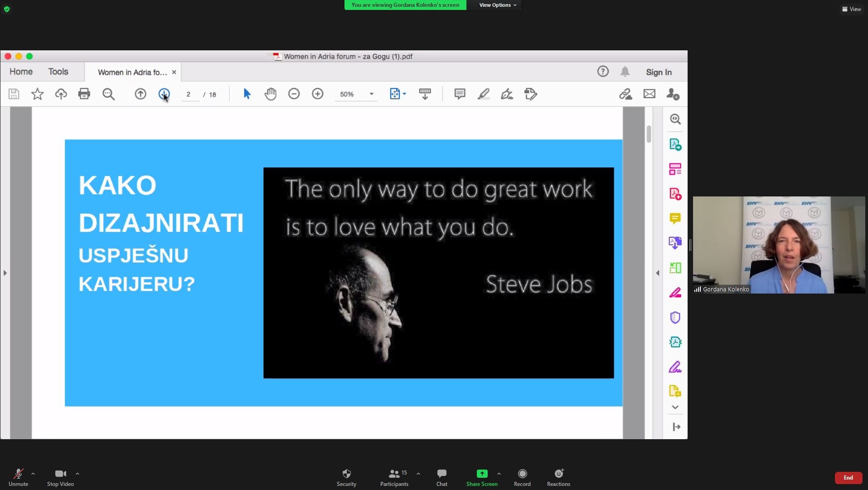
Task: Click the Save file icon in Acrobat toolbar
Action: click(x=14, y=94)
